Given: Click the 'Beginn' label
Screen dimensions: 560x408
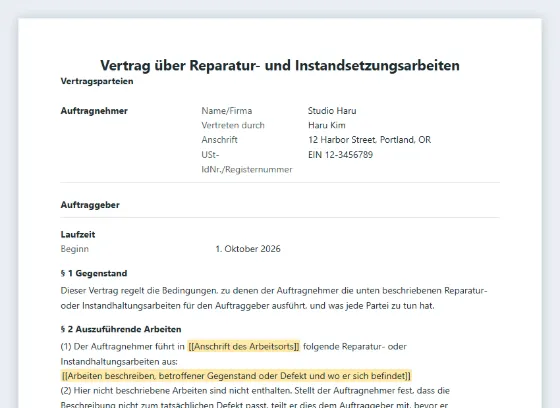Looking at the screenshot, I should (75, 249).
